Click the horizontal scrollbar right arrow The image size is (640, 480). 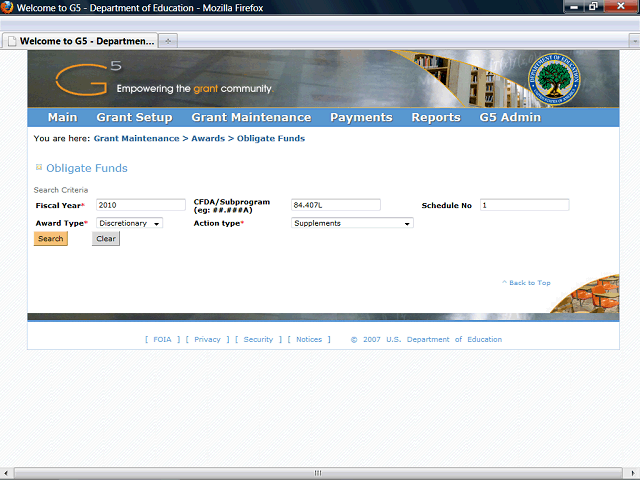click(x=633, y=473)
